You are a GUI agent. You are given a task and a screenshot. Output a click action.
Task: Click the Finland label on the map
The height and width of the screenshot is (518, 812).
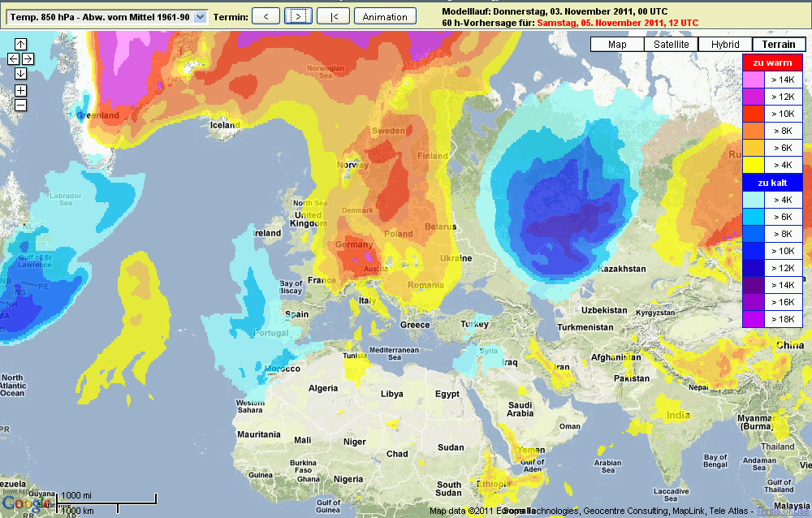(433, 156)
